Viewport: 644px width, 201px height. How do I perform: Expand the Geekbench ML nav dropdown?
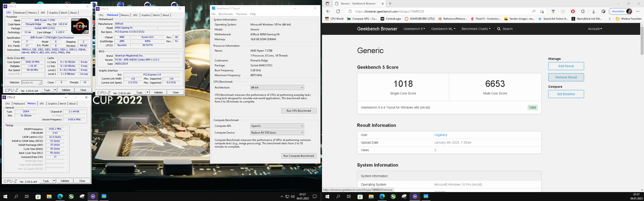[x=443, y=29]
